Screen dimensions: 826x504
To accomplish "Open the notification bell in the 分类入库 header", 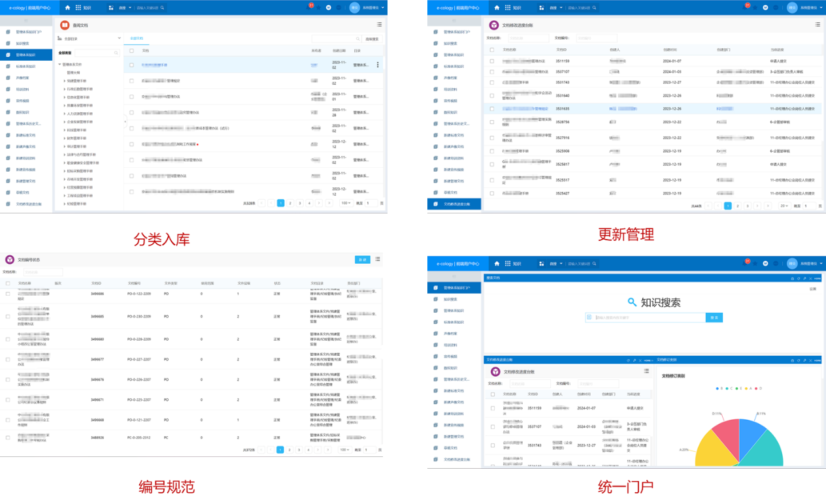I will click(310, 7).
